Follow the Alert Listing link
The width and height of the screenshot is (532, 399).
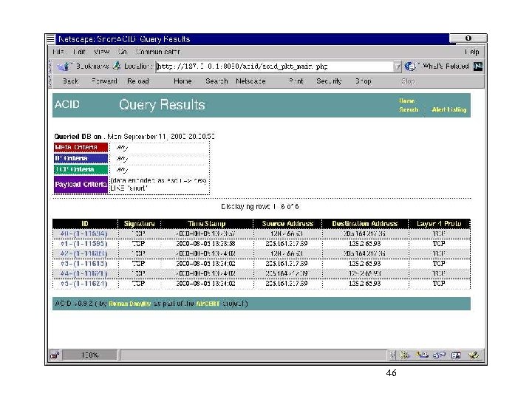(x=449, y=110)
